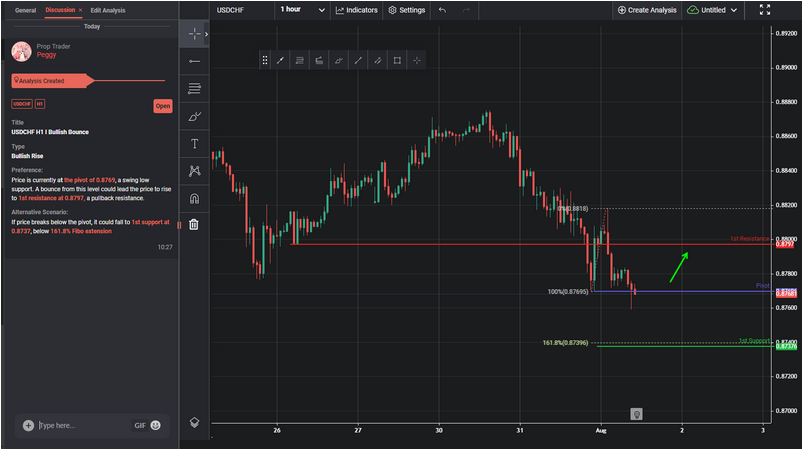Redo the chart action

(466, 10)
